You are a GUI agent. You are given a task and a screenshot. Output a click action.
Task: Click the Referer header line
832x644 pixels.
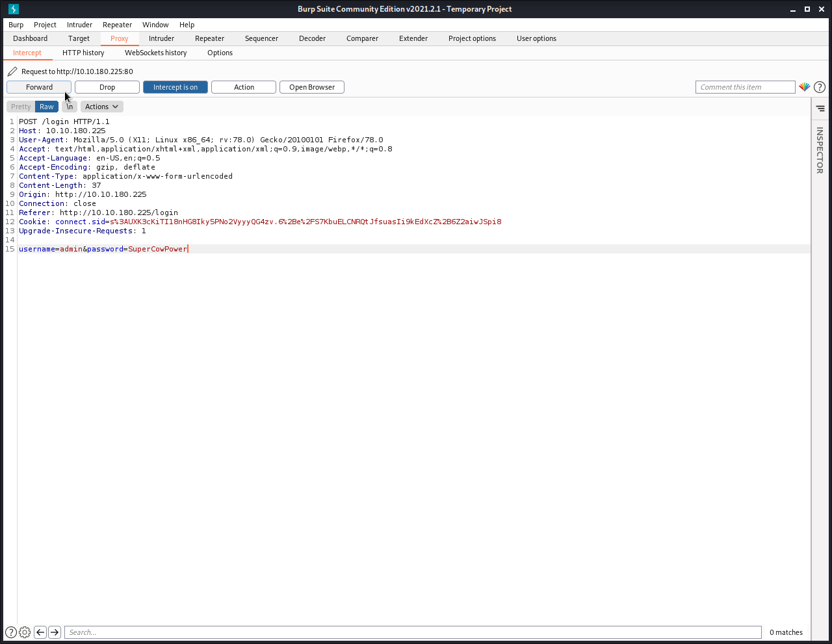98,213
